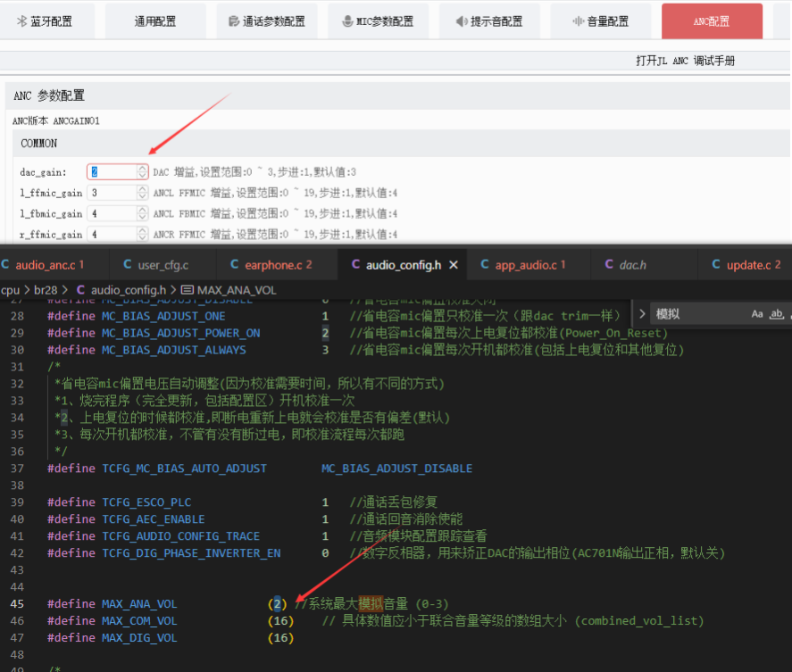Screen dimensions: 792x672
Task: Open the 提示音配置 tab
Action: click(489, 21)
